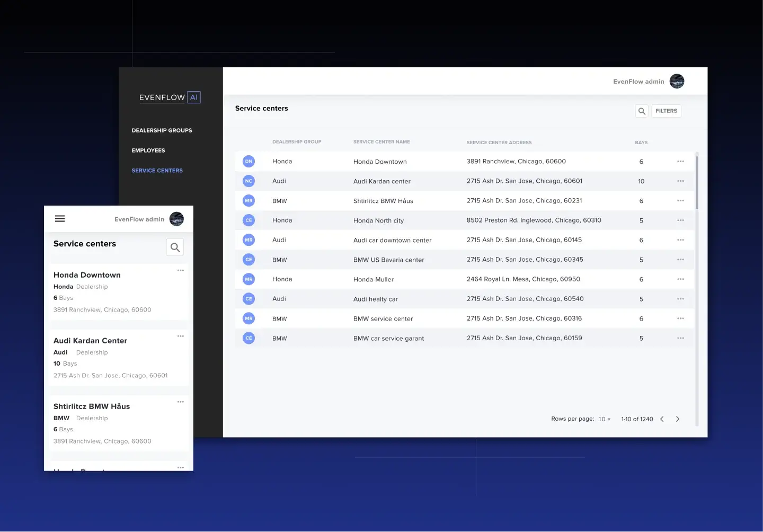This screenshot has width=763, height=532.
Task: Go to the previous page of results
Action: [x=662, y=419]
